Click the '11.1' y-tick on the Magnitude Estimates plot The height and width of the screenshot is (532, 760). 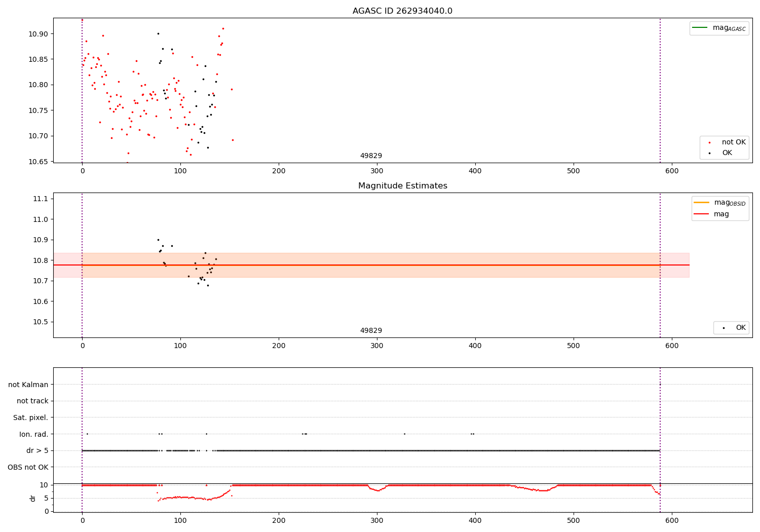coord(41,199)
